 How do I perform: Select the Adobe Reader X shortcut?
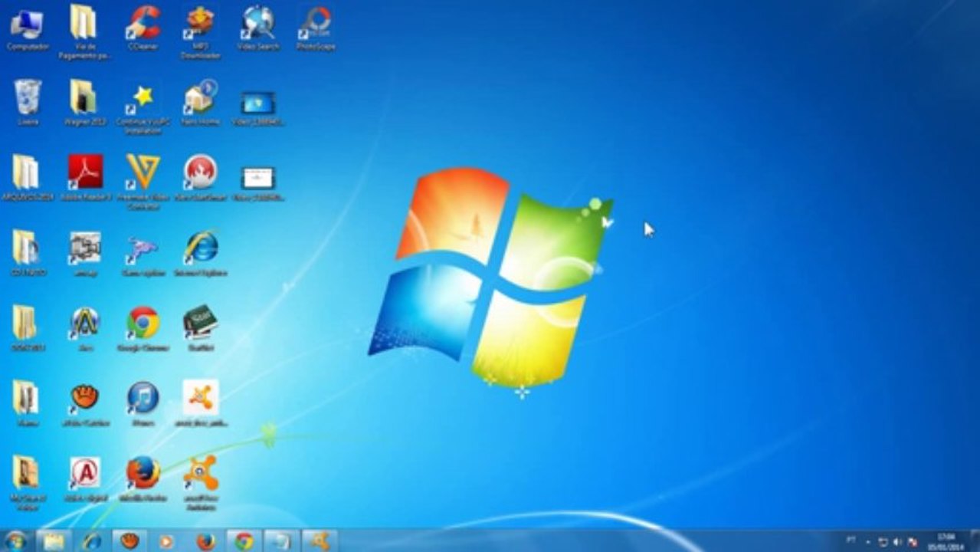coord(85,178)
